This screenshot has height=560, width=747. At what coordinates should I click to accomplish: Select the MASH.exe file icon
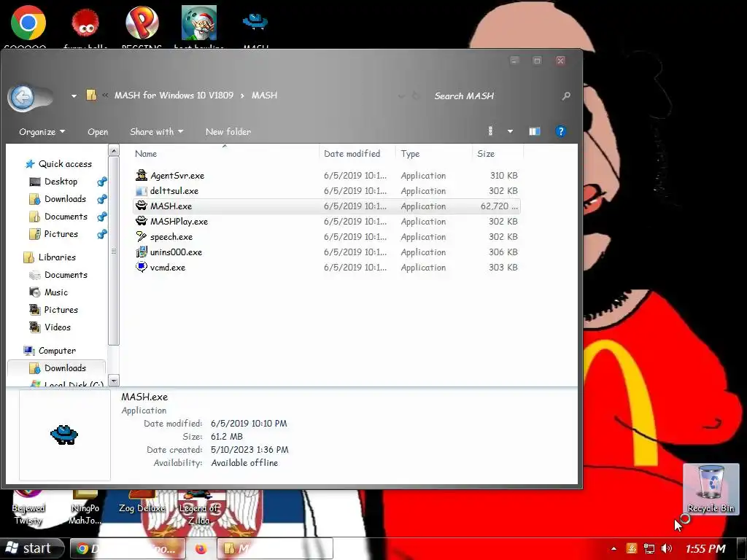pos(142,206)
